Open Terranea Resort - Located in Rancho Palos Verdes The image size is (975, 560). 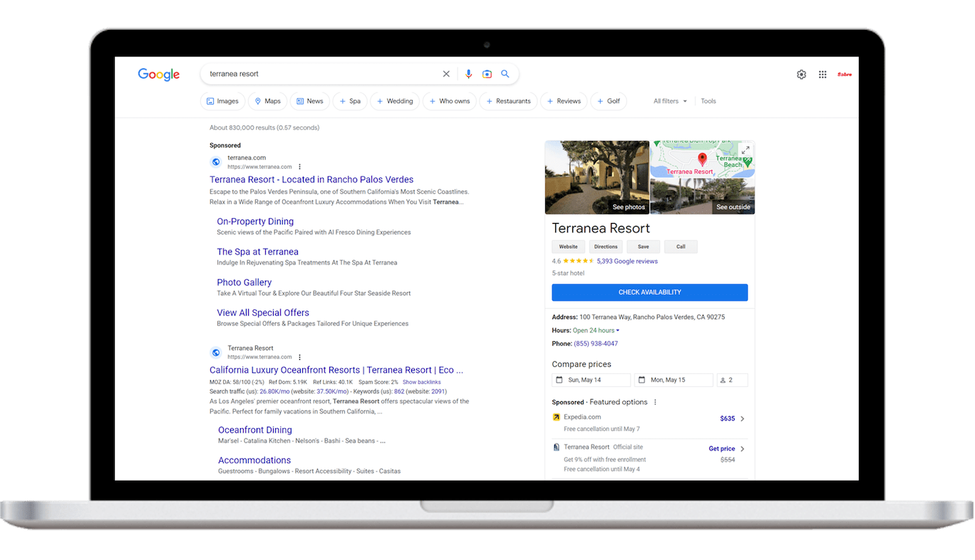tap(311, 180)
